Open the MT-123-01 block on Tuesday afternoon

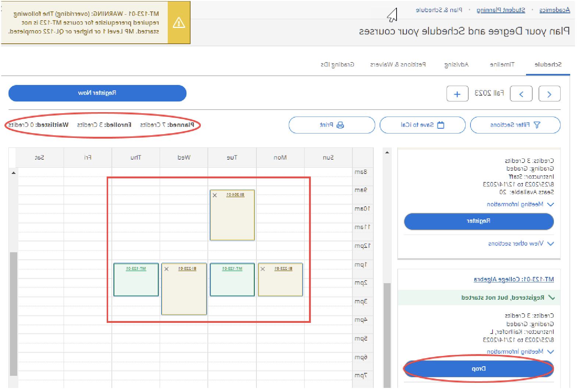[x=232, y=279]
